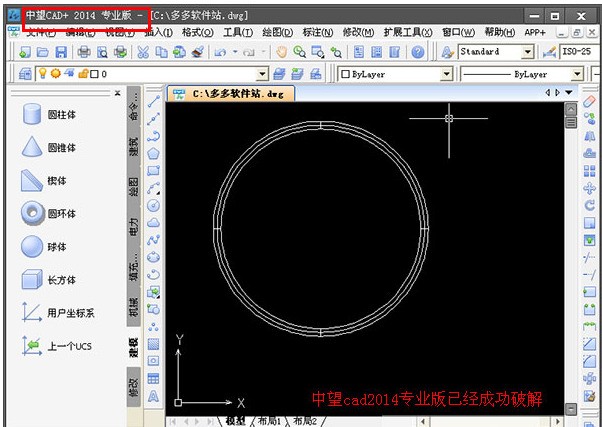Viewport: 602px width, 427px height.
Task: Select the Line draw tool
Action: pyautogui.click(x=154, y=101)
